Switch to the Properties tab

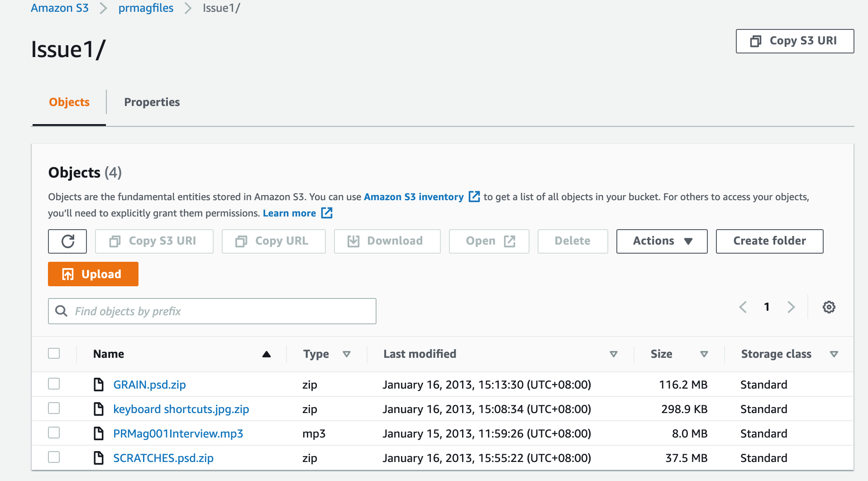click(x=152, y=102)
